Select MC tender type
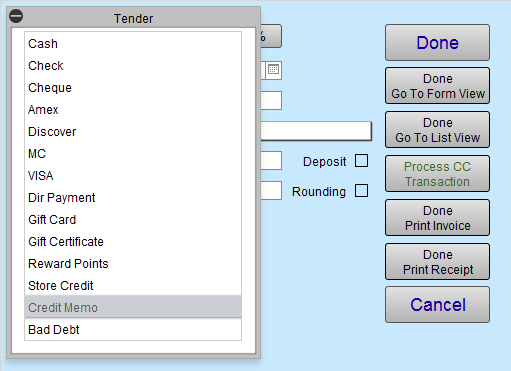Screen dimensions: 511x371 (x=133, y=154)
